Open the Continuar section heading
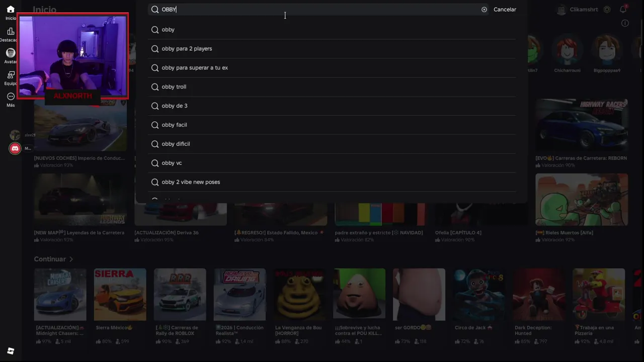Viewport: 644px width, 362px height. [x=50, y=259]
